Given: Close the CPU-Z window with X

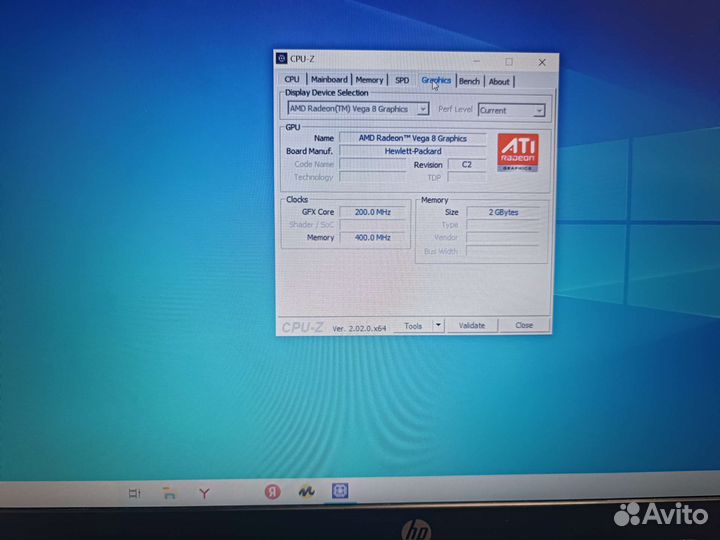Looking at the screenshot, I should click(542, 62).
